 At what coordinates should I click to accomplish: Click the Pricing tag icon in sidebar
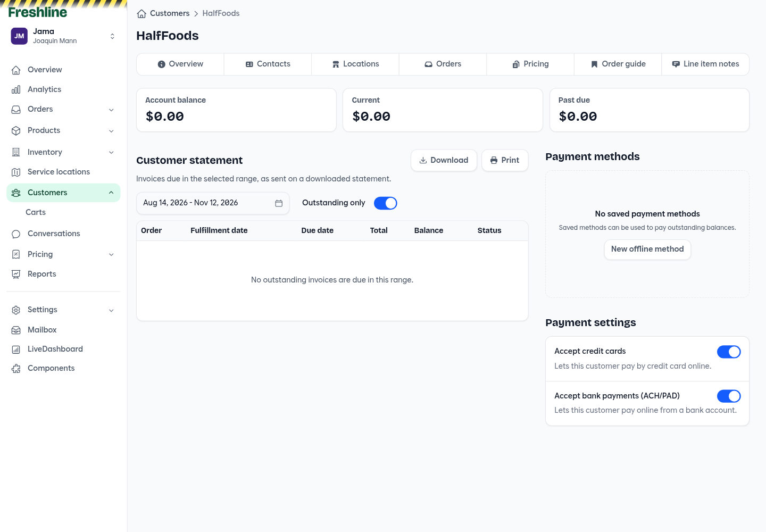click(x=16, y=255)
